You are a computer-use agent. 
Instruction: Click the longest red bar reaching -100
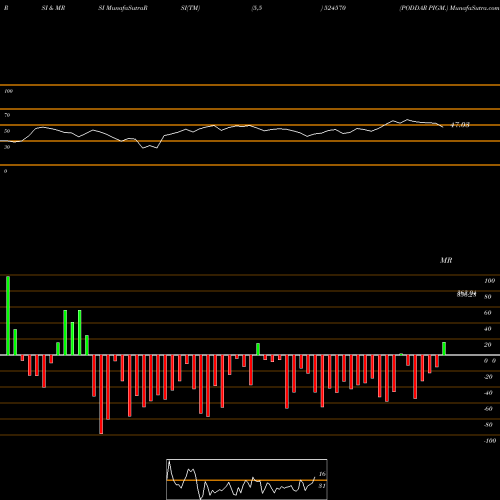(101, 394)
